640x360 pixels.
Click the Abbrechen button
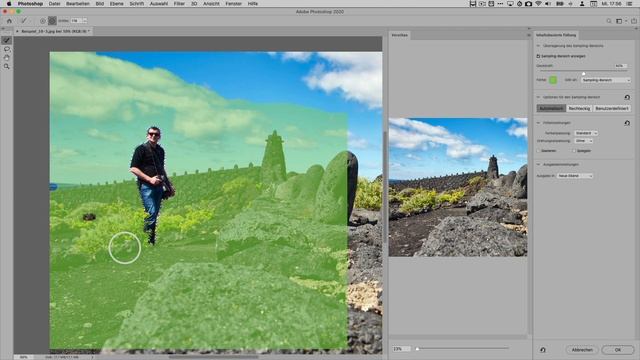[x=582, y=350]
